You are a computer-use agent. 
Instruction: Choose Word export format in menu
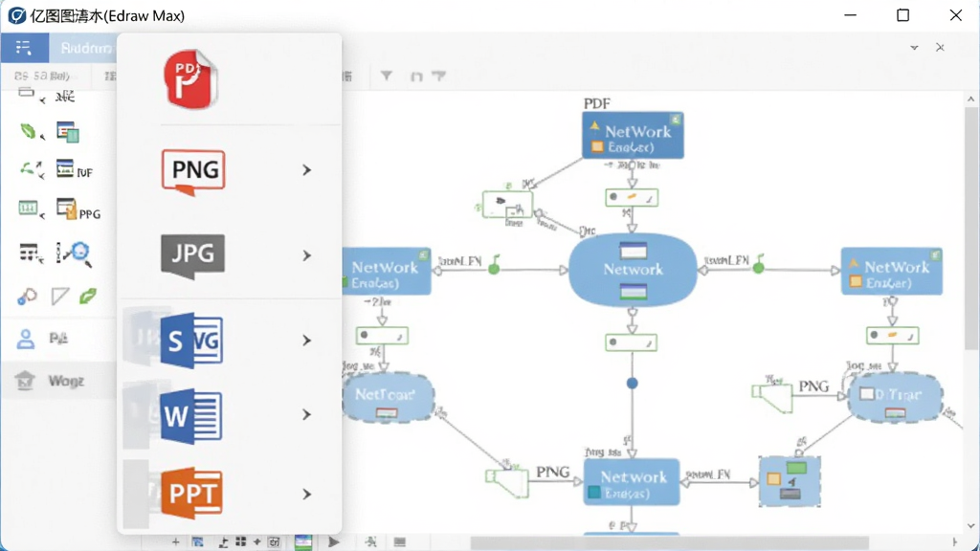190,416
